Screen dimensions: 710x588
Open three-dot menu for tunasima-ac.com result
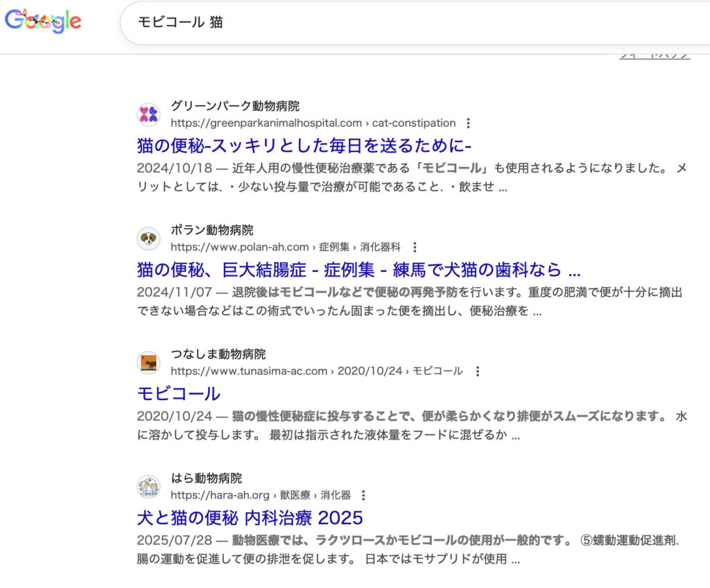477,372
